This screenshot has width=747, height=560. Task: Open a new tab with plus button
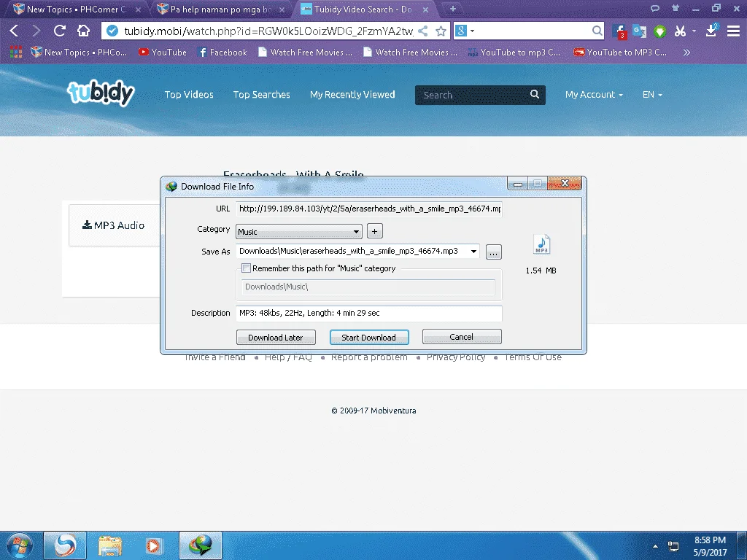pos(453,9)
